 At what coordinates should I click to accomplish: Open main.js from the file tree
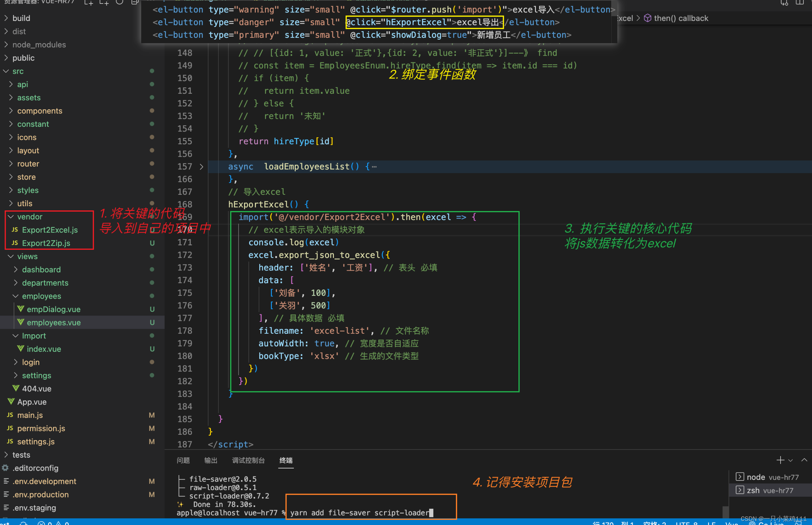coord(30,415)
